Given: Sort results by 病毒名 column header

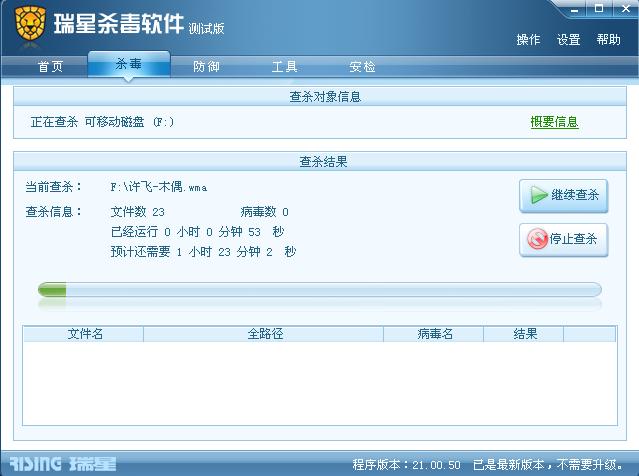Looking at the screenshot, I should (434, 334).
